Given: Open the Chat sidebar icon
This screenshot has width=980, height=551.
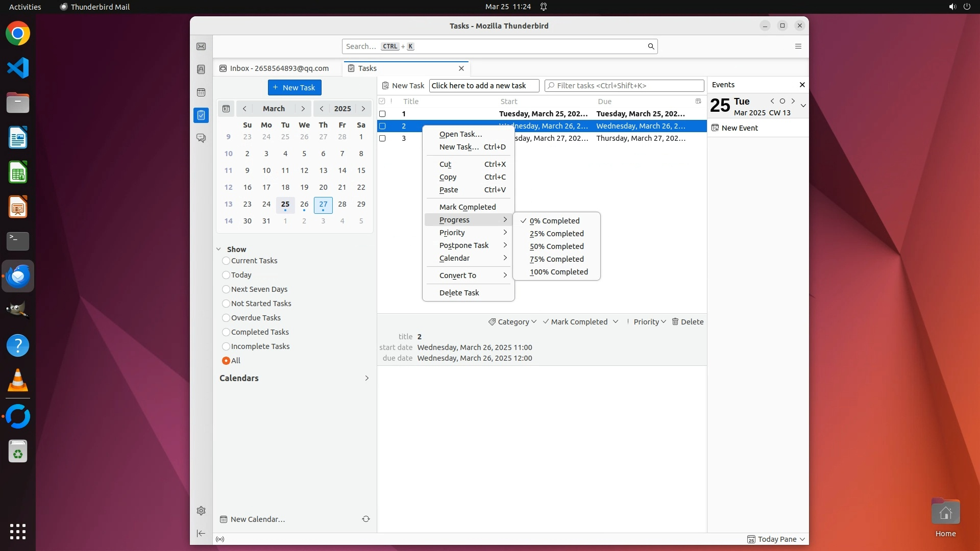Looking at the screenshot, I should coord(201,138).
